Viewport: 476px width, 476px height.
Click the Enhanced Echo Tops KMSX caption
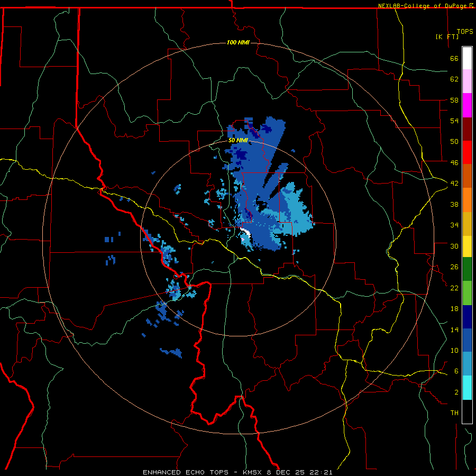tap(237, 472)
